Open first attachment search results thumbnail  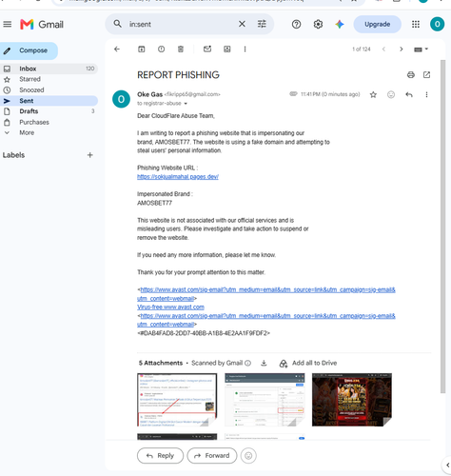(177, 400)
